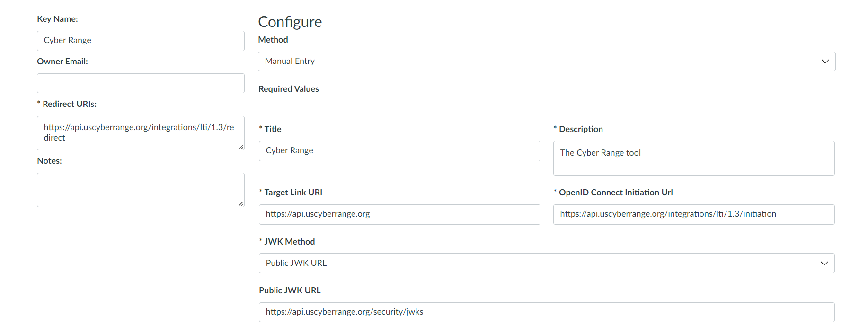Expand the JWK Method dropdown chevron
This screenshot has width=868, height=334.
point(824,264)
